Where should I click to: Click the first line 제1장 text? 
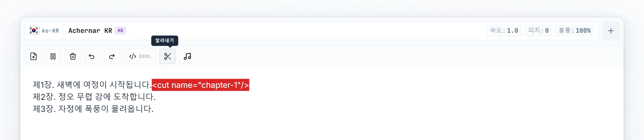coord(92,85)
